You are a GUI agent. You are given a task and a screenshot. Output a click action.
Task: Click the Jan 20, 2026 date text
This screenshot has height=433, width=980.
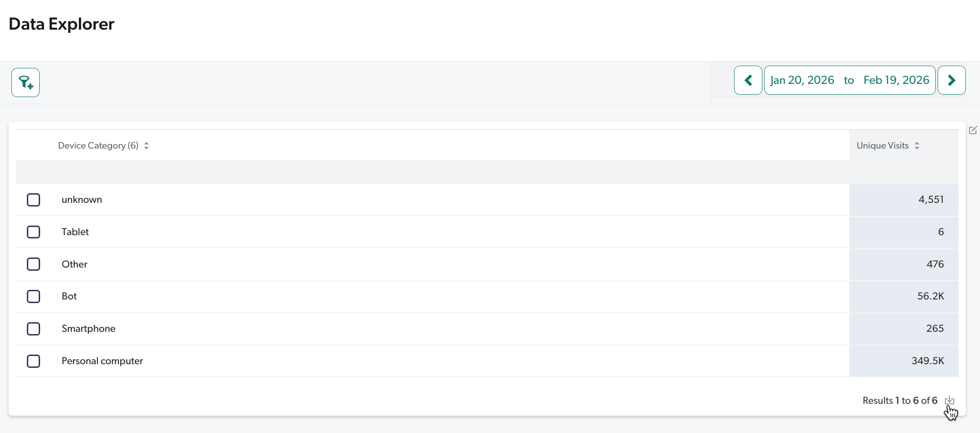(x=801, y=80)
